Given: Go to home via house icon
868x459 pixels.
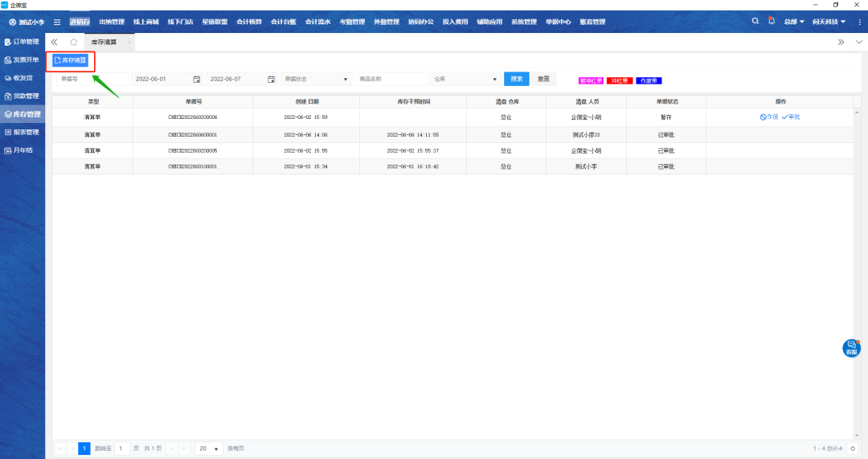Looking at the screenshot, I should tap(74, 42).
